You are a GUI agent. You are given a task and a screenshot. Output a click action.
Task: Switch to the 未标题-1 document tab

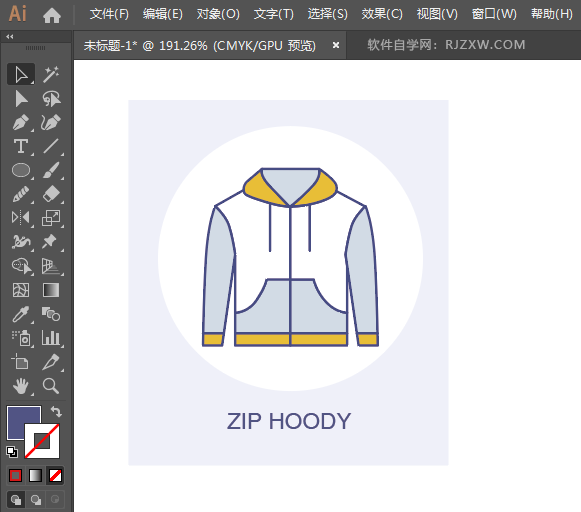coord(200,46)
